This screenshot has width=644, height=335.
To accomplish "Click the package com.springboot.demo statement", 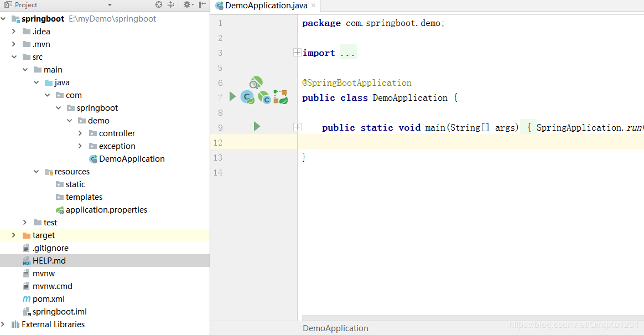I will [373, 23].
